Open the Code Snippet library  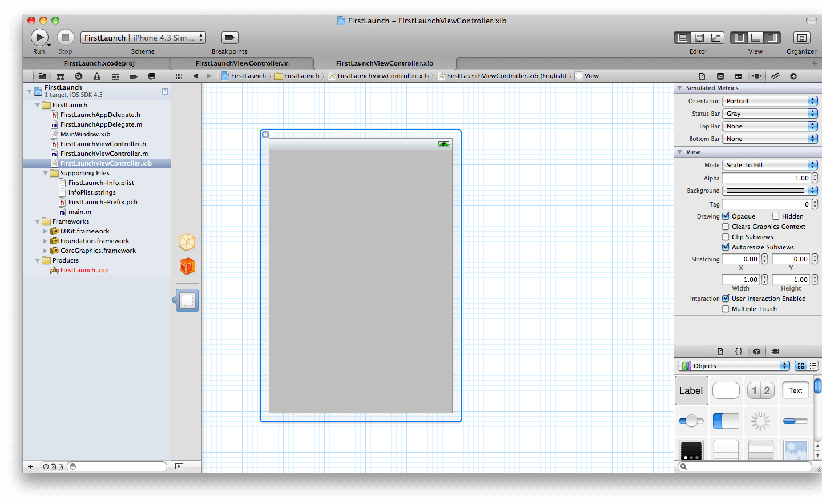point(739,352)
